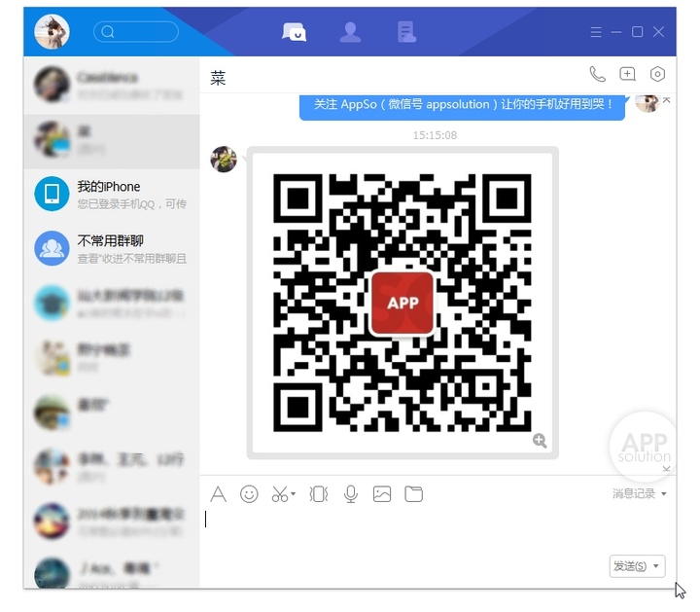Open 不常用群聊 group list
The image size is (700, 612).
pos(112,249)
